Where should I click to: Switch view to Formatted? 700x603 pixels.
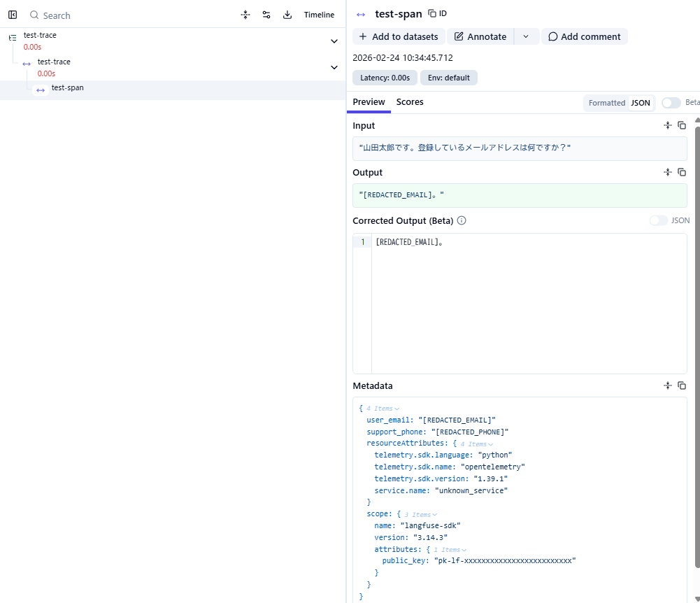point(606,103)
